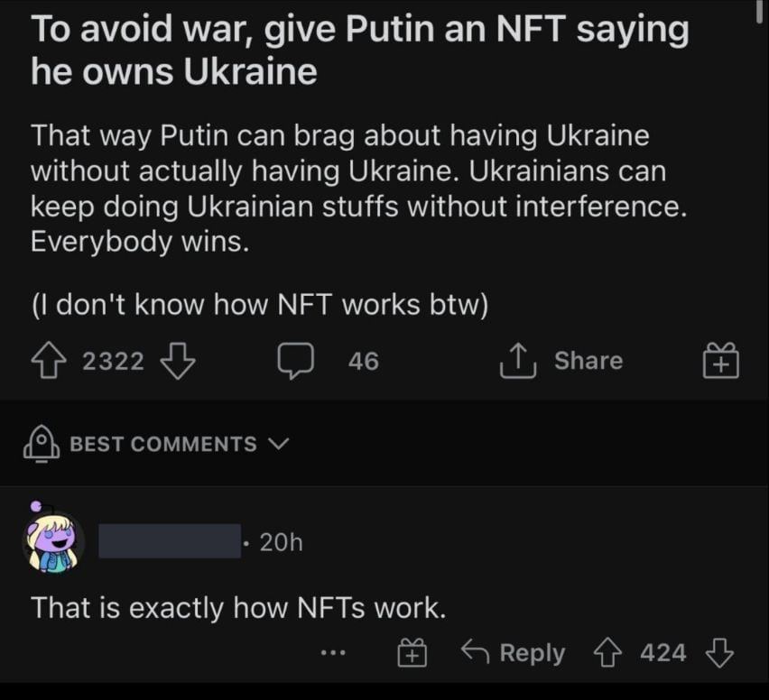Screen dimensions: 769x700
Task: Give an award to the comment
Action: tap(411, 652)
